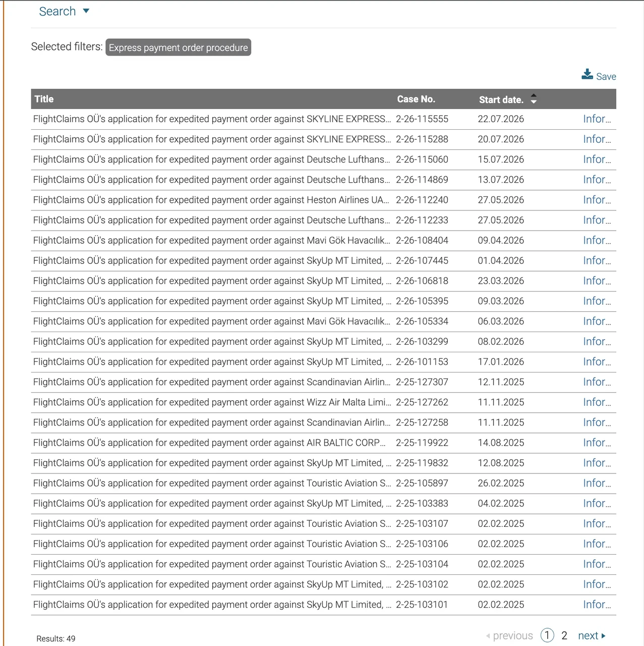Click the previous page link
This screenshot has width=644, height=646.
click(513, 635)
